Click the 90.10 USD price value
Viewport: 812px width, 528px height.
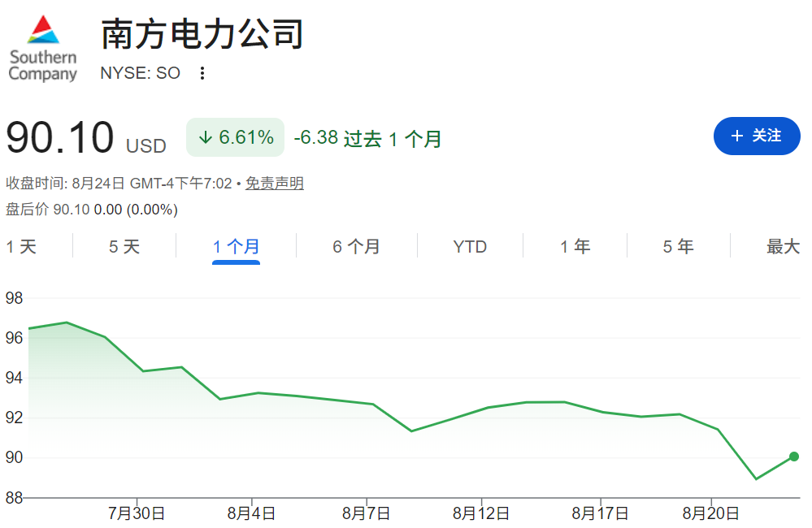[x=86, y=138]
